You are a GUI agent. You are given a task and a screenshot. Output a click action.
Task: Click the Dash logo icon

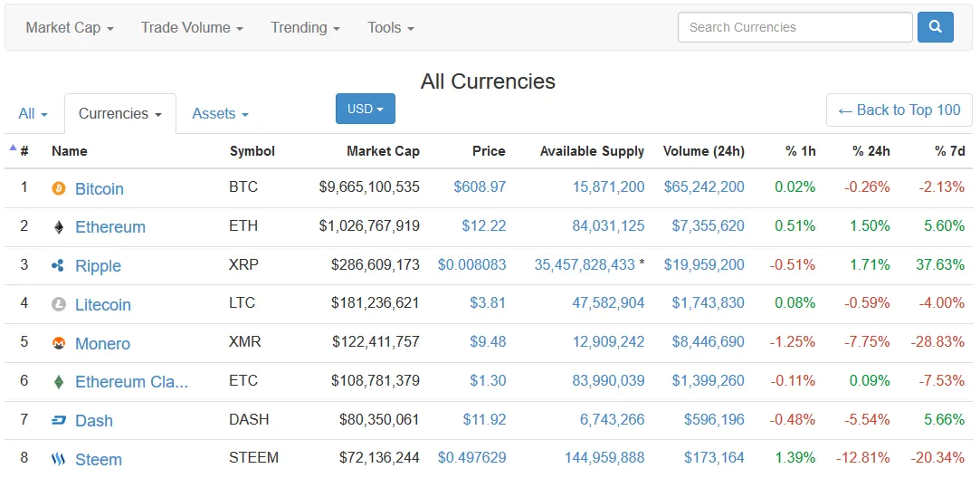(58, 421)
